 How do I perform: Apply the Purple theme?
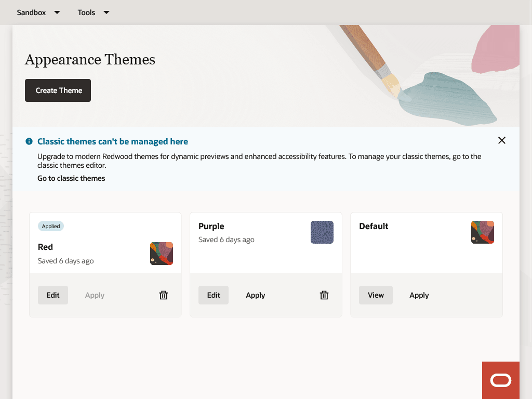pyautogui.click(x=255, y=295)
